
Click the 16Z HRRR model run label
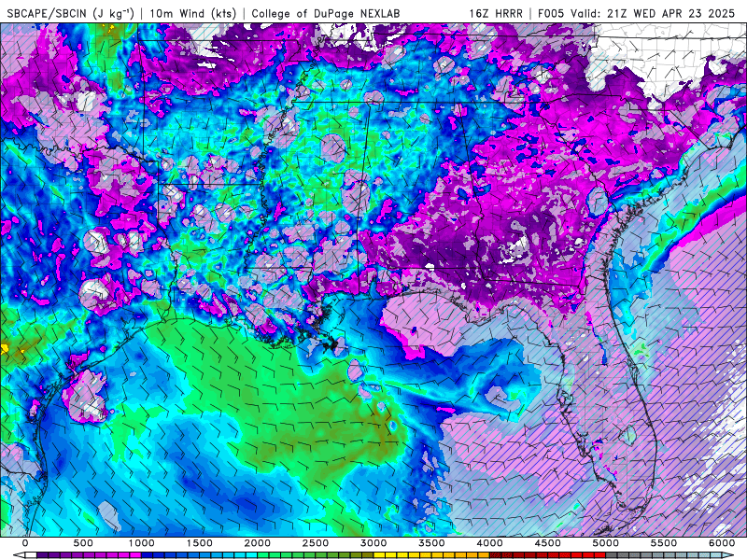click(496, 13)
